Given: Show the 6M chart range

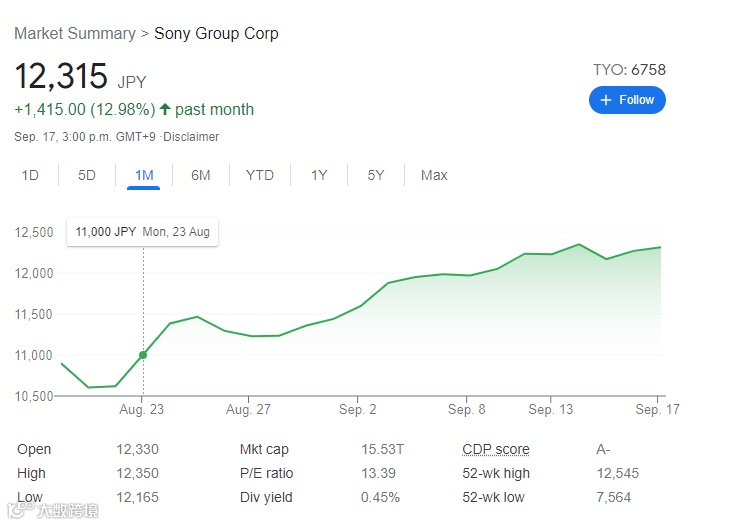Looking at the screenshot, I should [x=201, y=176].
